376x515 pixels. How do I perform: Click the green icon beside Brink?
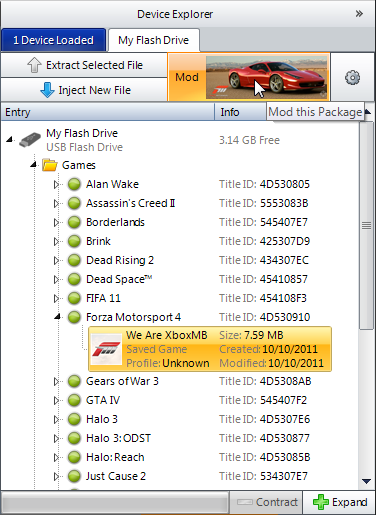tap(74, 241)
